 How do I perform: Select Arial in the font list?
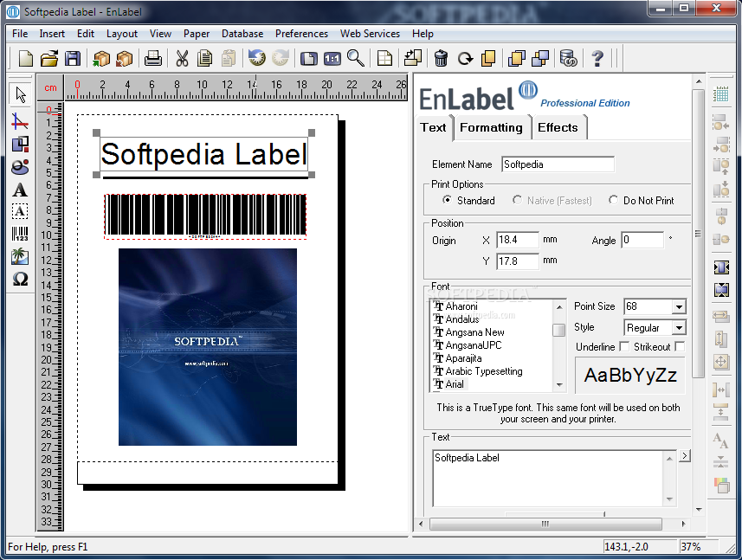click(x=455, y=384)
